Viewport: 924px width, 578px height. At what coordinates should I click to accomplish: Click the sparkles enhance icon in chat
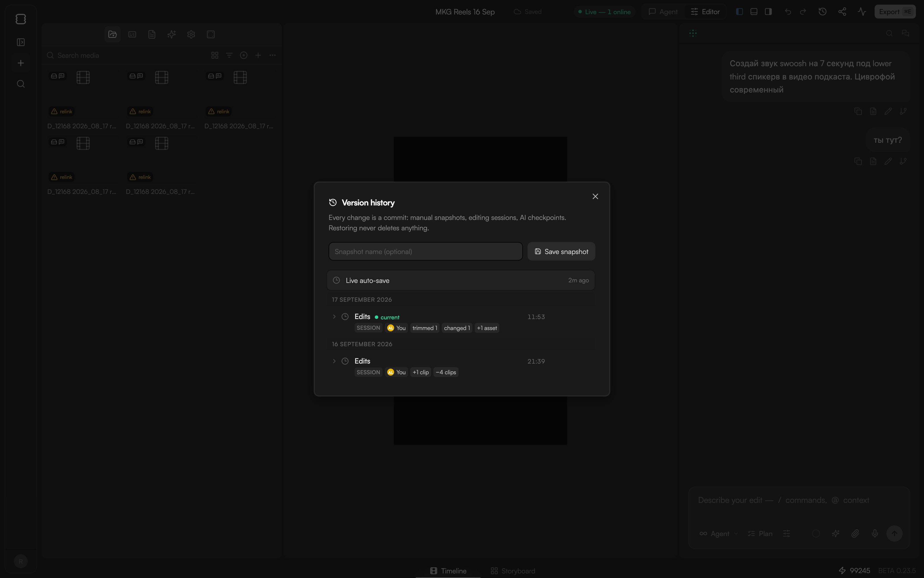point(835,534)
